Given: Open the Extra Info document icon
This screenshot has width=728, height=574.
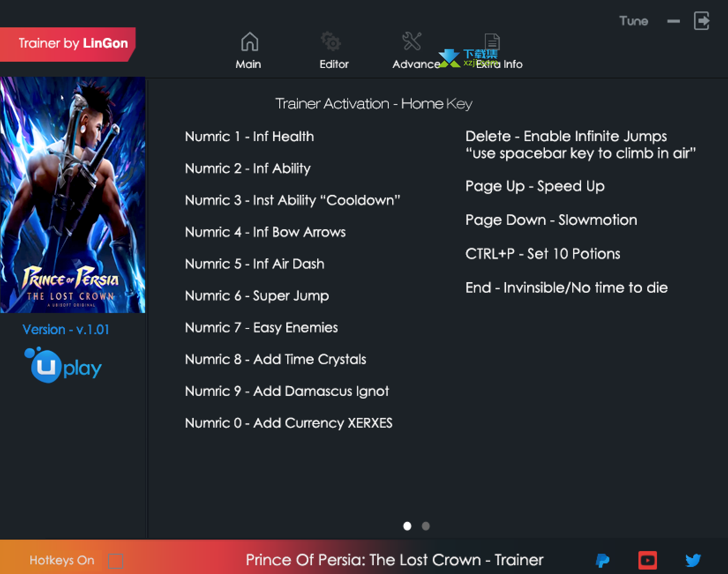Looking at the screenshot, I should click(x=492, y=42).
